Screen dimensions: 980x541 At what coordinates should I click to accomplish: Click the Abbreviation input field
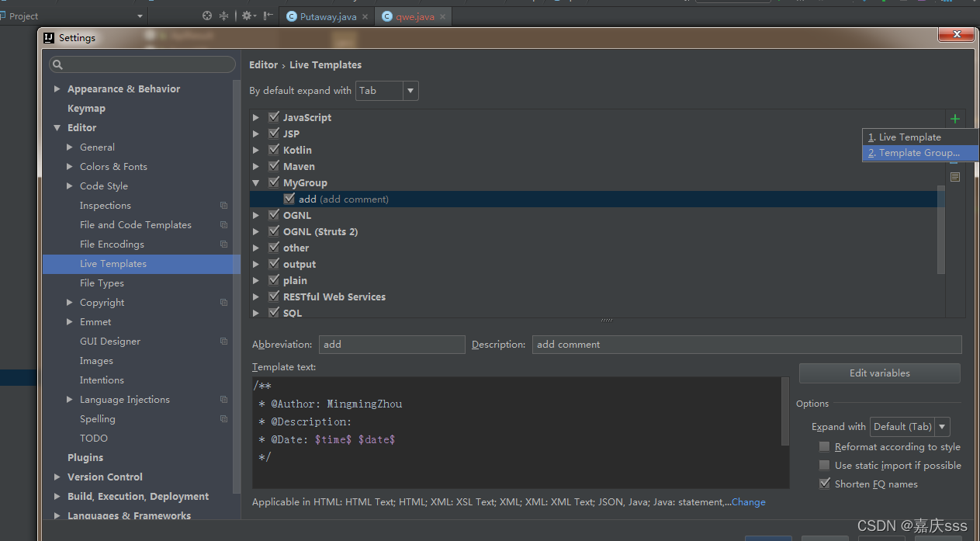[392, 345]
